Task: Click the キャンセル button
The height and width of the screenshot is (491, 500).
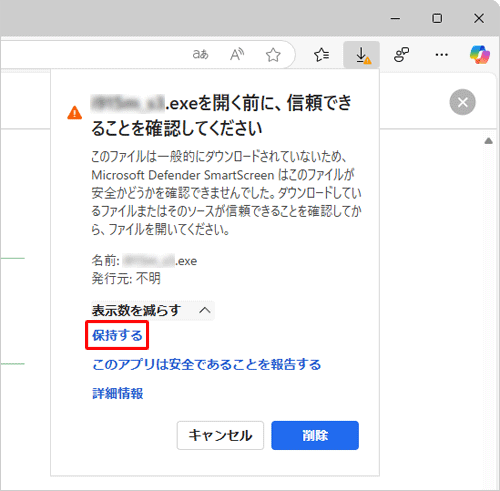Action: (x=220, y=435)
